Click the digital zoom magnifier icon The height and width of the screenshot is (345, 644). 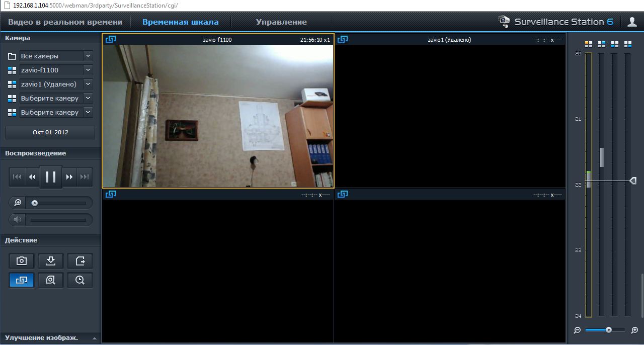click(x=18, y=203)
